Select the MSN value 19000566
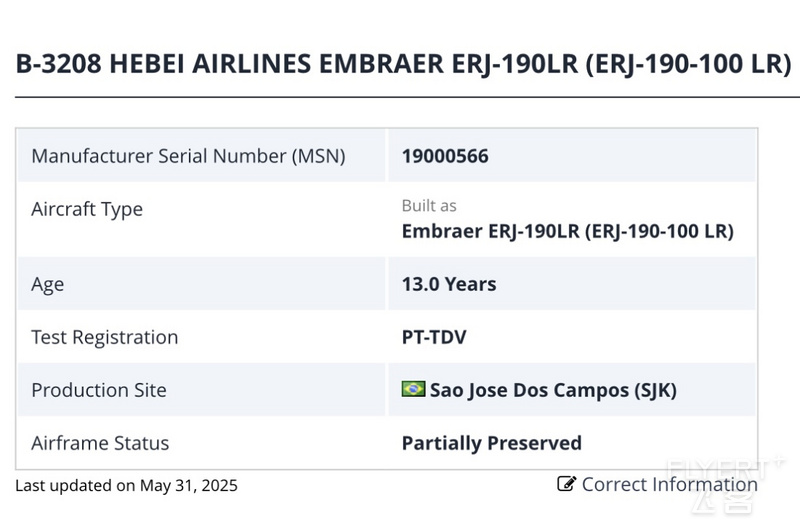800x529 pixels. click(x=445, y=156)
